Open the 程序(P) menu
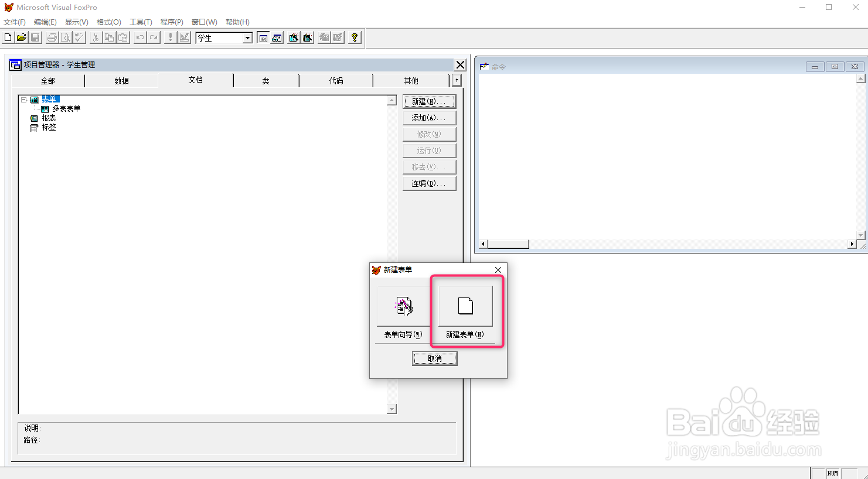Screen dimensions: 868x479 (x=172, y=22)
